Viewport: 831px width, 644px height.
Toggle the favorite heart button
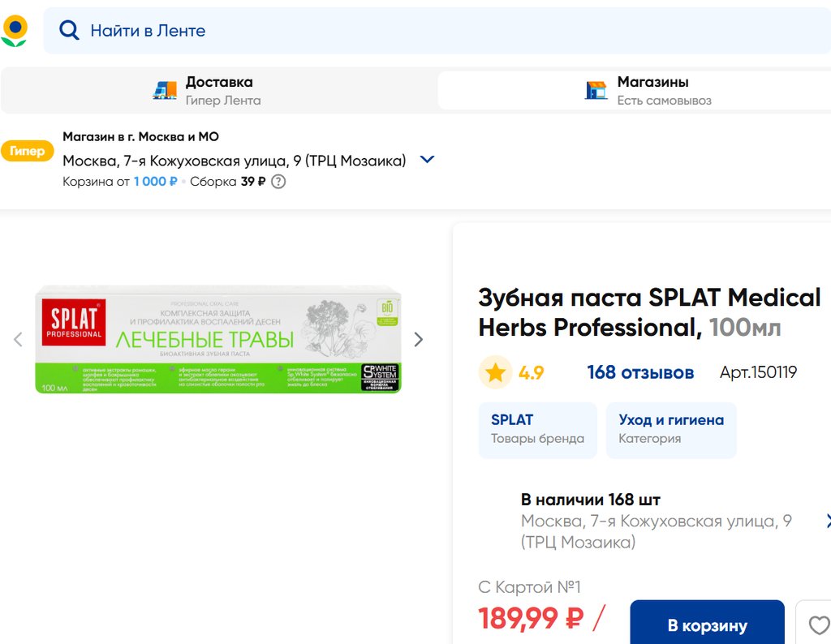[x=819, y=625]
